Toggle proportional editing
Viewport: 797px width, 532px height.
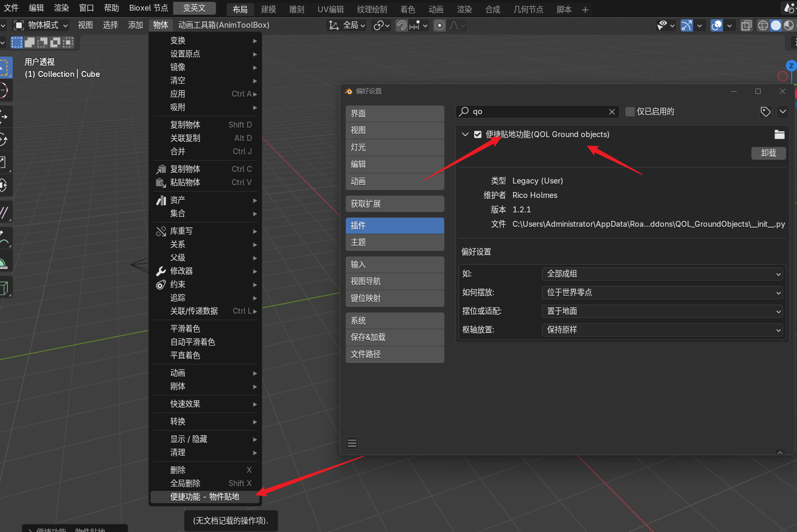(439, 25)
